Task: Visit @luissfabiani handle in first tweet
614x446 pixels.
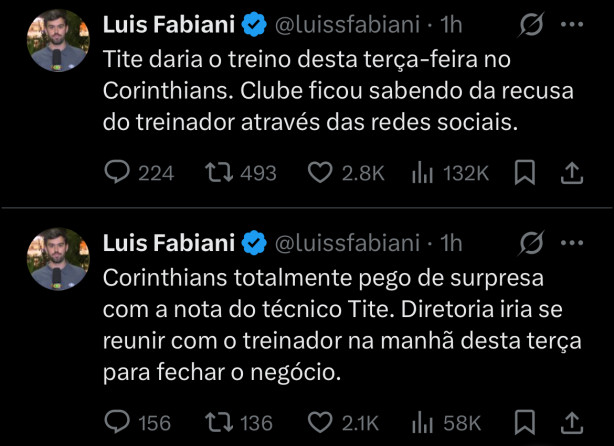Action: click(347, 25)
